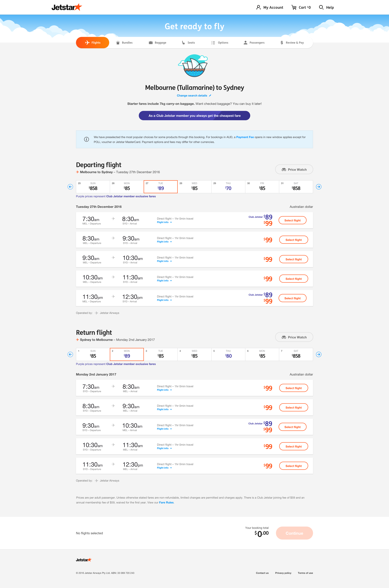Show later return dates with the right arrow

(319, 354)
